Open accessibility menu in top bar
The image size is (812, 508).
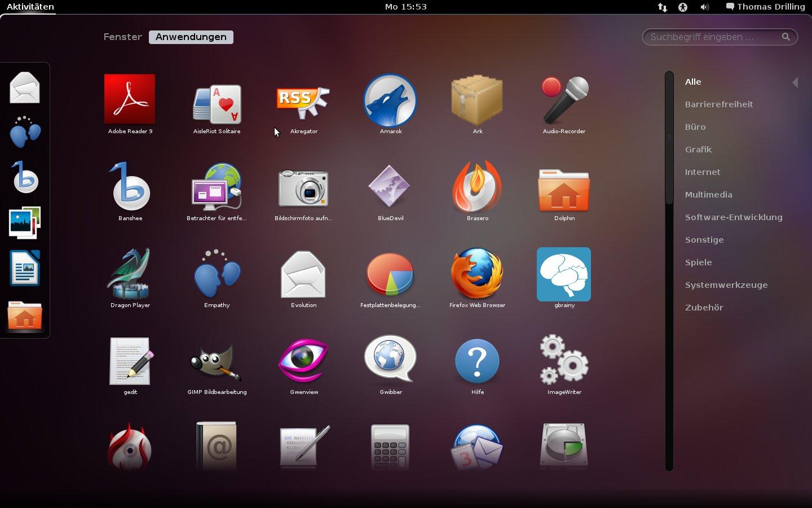click(x=683, y=7)
